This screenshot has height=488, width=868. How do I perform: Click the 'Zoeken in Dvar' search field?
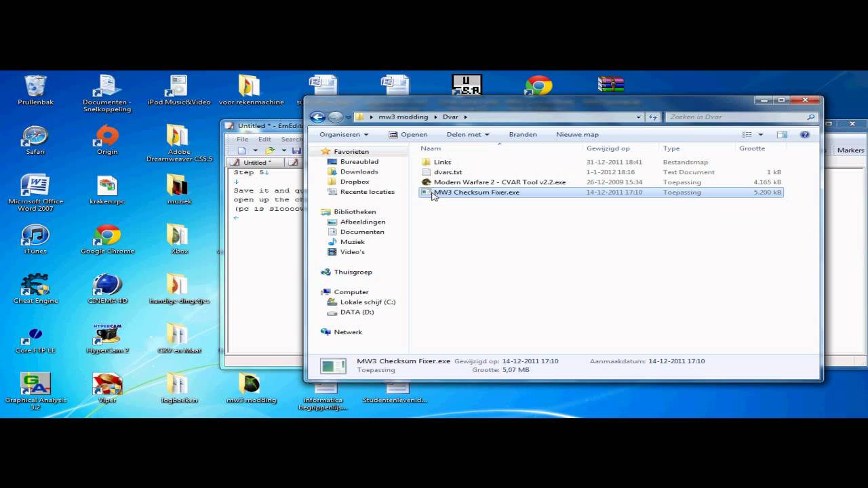coord(741,117)
